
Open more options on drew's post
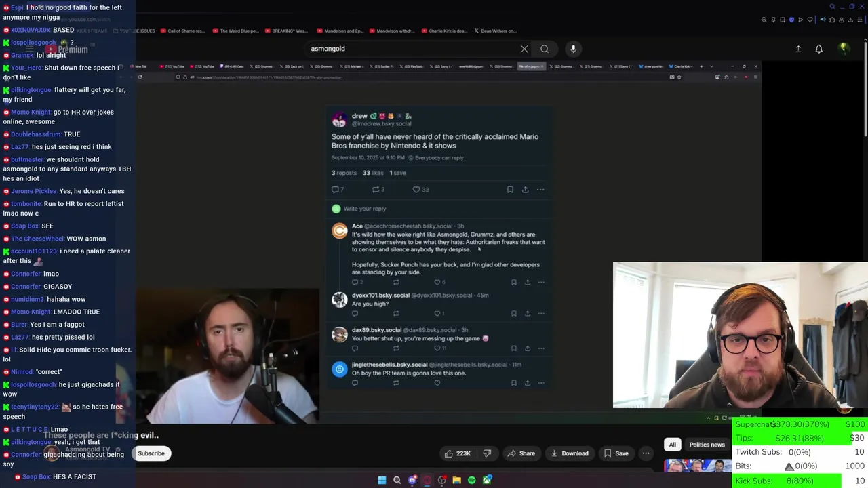[540, 190]
